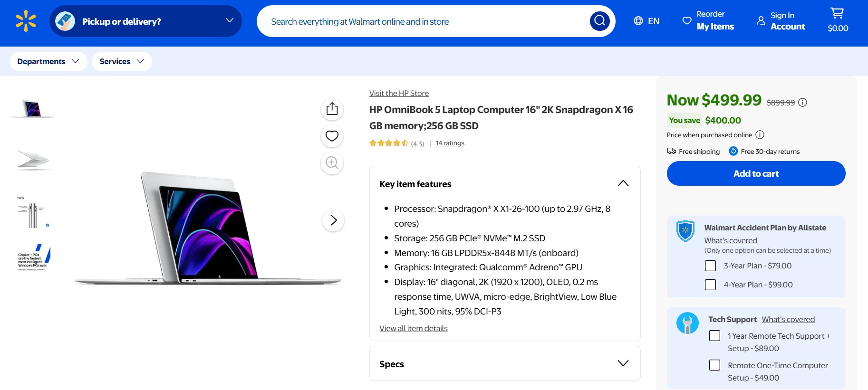Click the info icon next to the $899.99 price
Screen dimensions: 868x390
point(802,102)
